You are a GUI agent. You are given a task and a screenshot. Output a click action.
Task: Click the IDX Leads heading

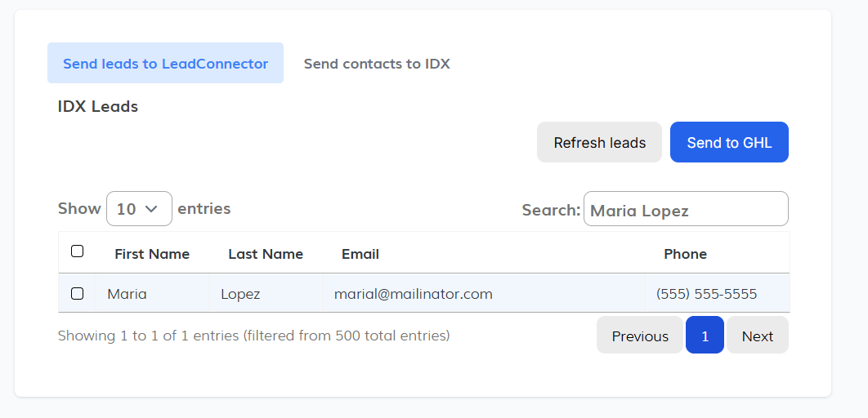point(98,106)
